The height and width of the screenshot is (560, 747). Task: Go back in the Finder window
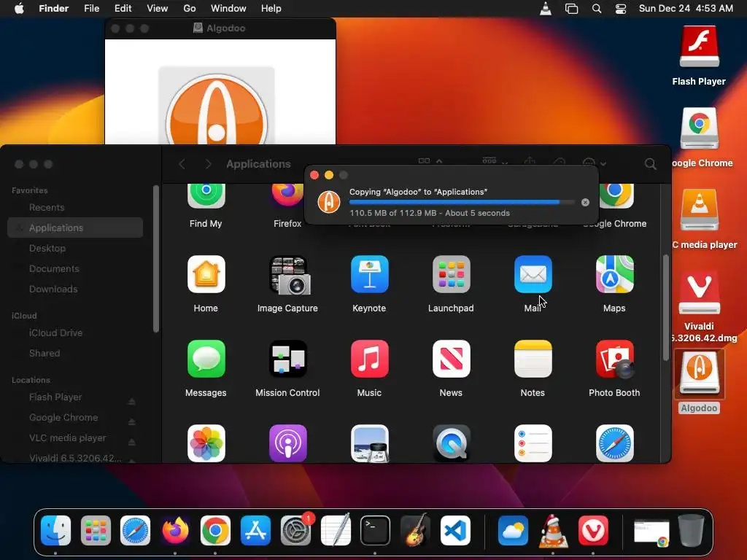[182, 164]
